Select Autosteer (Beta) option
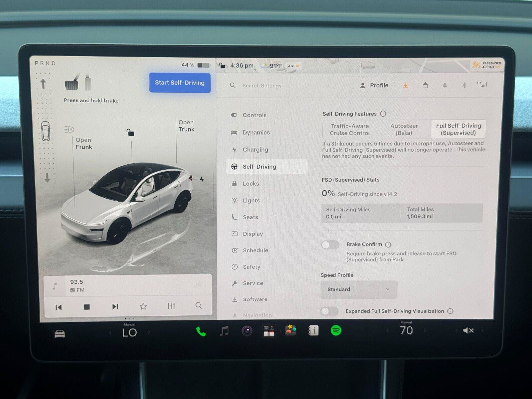The image size is (532, 399). (404, 129)
